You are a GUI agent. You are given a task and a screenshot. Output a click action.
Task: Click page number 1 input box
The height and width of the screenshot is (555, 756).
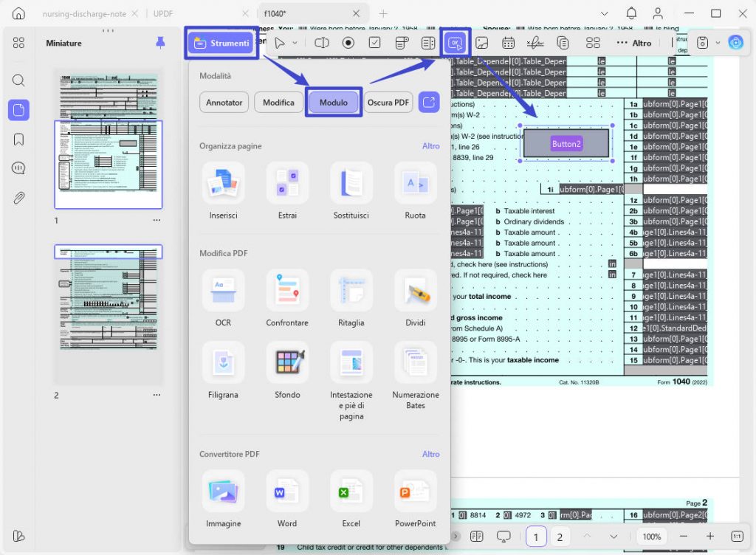(536, 537)
